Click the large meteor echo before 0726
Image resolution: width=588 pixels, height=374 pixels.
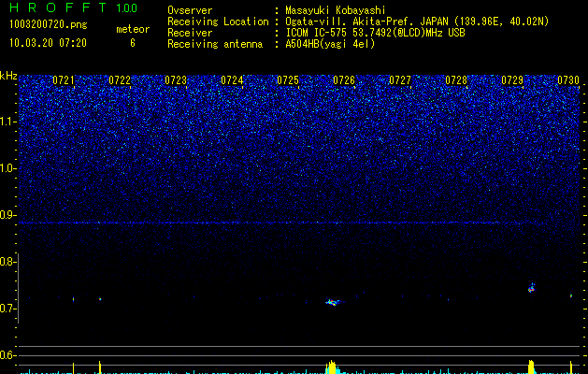[333, 302]
